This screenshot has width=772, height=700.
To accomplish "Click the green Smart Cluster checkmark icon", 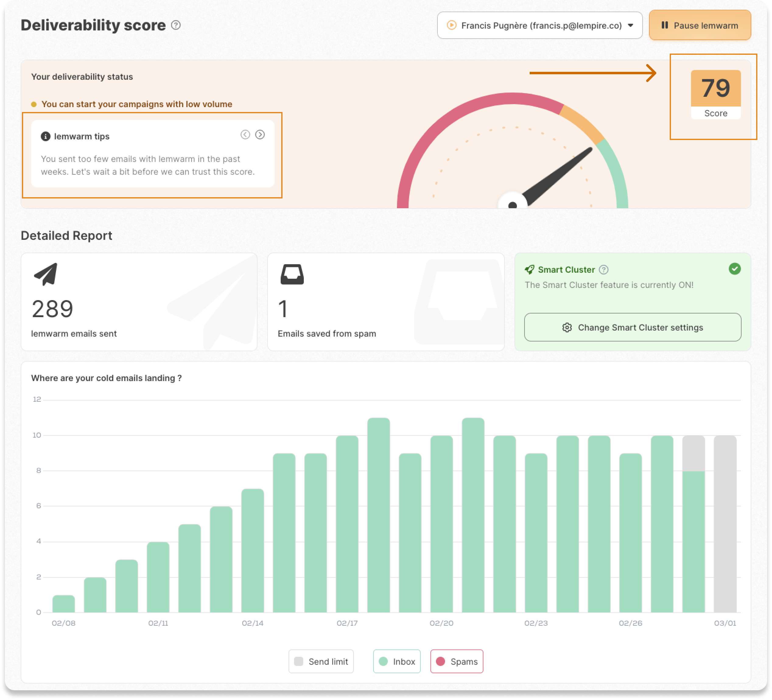I will tap(735, 269).
